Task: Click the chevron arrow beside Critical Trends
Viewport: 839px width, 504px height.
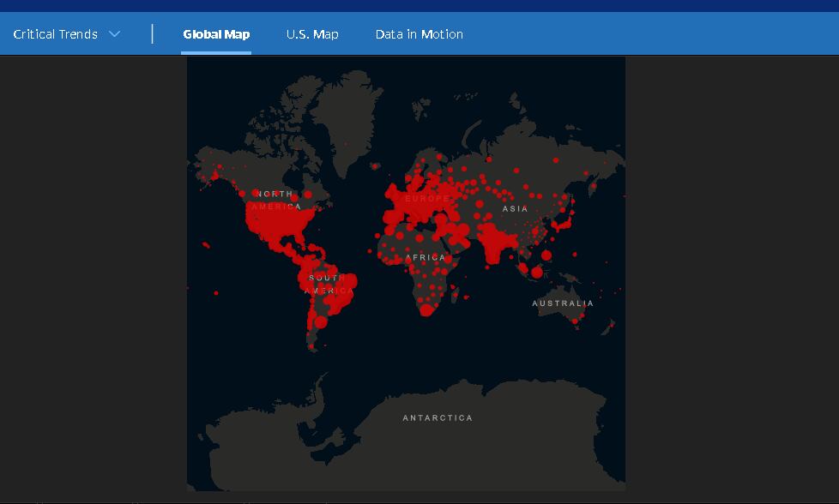Action: [115, 34]
